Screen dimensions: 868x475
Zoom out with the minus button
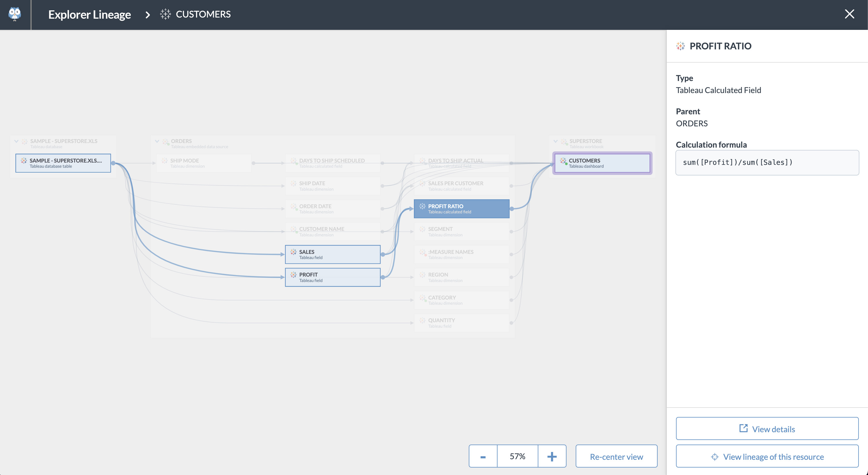tap(483, 456)
